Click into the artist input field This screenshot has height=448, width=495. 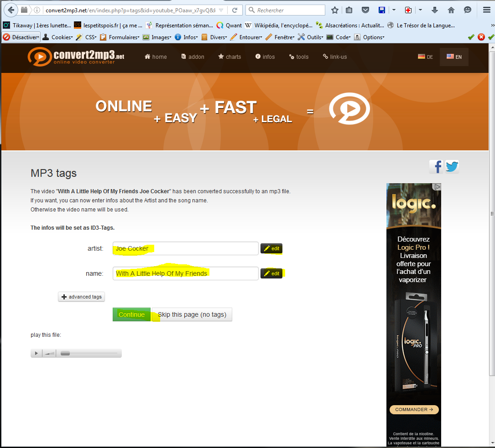(x=186, y=248)
